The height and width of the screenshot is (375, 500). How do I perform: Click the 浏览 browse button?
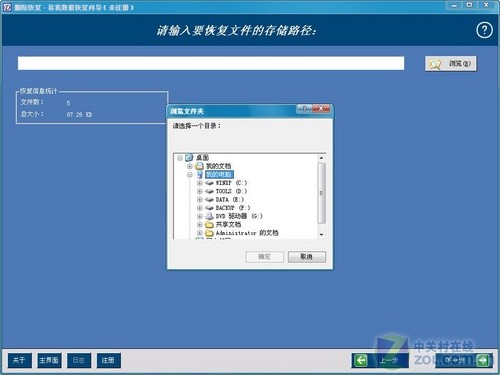coord(451,64)
